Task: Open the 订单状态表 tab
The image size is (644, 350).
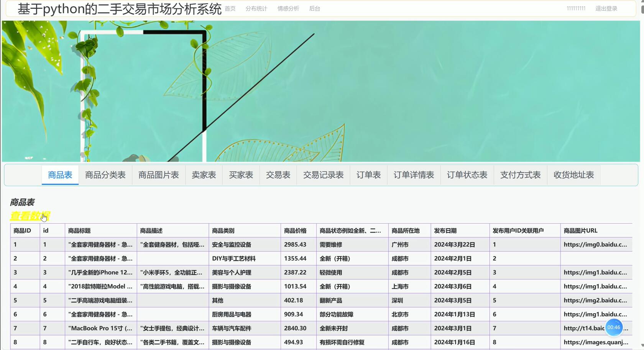Action: 467,175
